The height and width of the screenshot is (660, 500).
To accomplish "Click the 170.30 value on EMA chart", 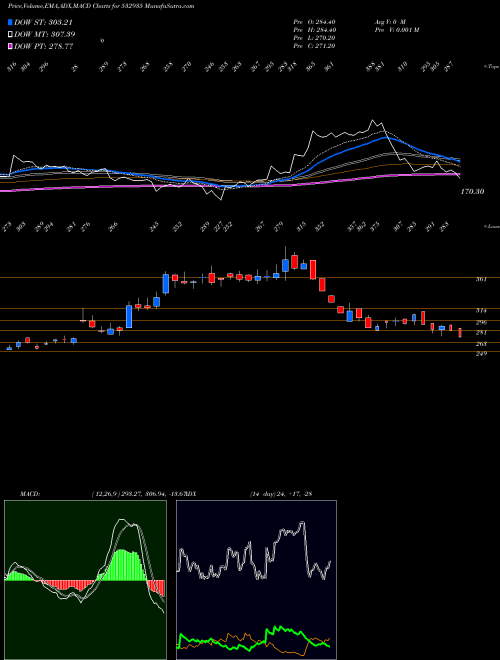I will (472, 192).
